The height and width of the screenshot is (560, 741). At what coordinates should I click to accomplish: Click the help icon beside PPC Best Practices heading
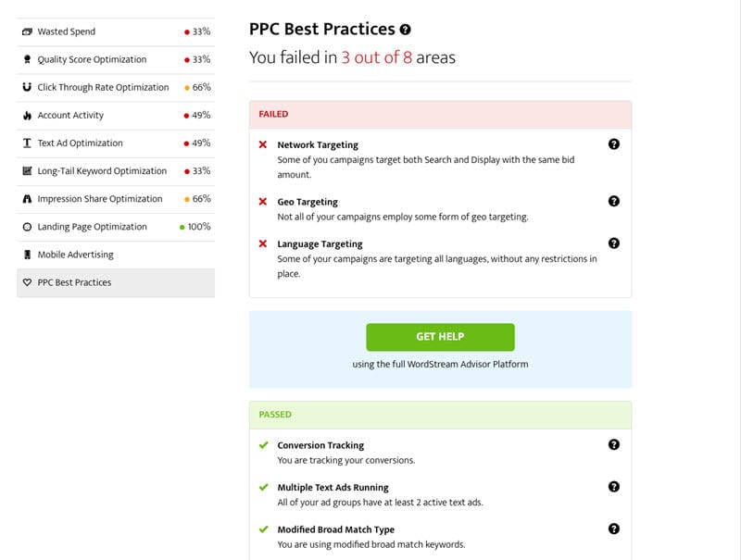click(x=405, y=30)
